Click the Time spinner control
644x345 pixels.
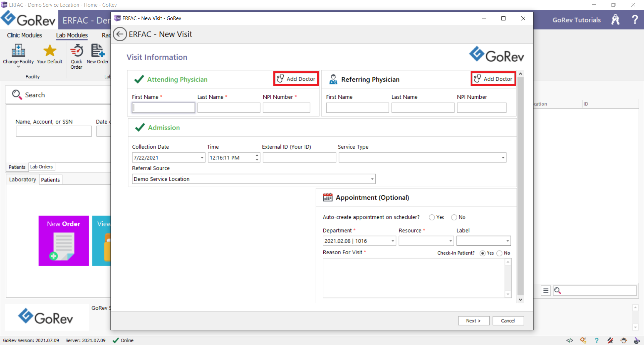pos(257,157)
